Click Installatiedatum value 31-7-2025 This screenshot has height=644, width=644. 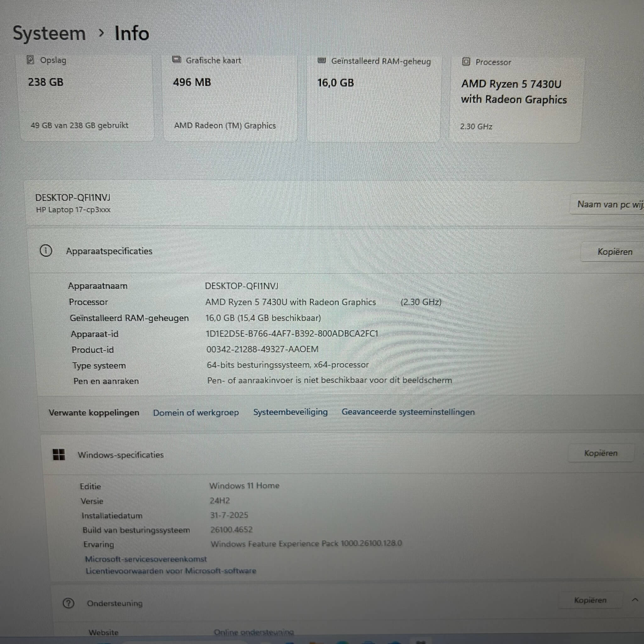[229, 515]
